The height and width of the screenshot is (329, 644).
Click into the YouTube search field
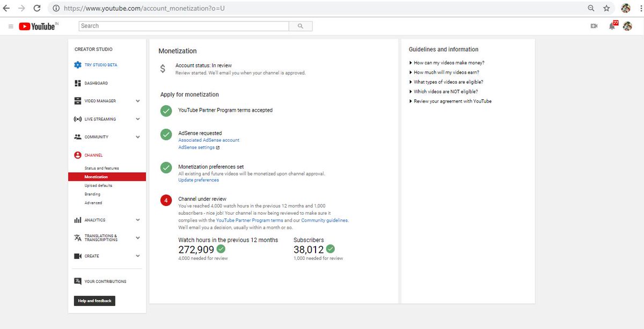coord(184,26)
